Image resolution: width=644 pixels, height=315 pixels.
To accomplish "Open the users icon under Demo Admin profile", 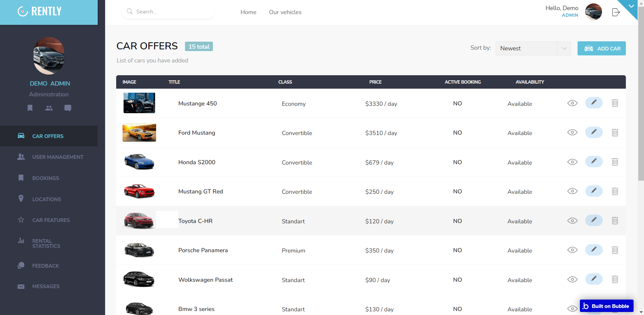I will 49,108.
